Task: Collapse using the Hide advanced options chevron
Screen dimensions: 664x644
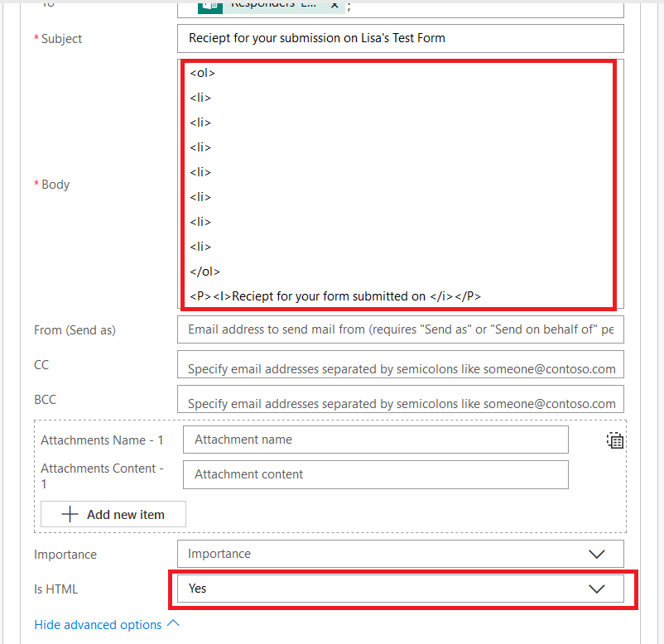Action: point(173,624)
